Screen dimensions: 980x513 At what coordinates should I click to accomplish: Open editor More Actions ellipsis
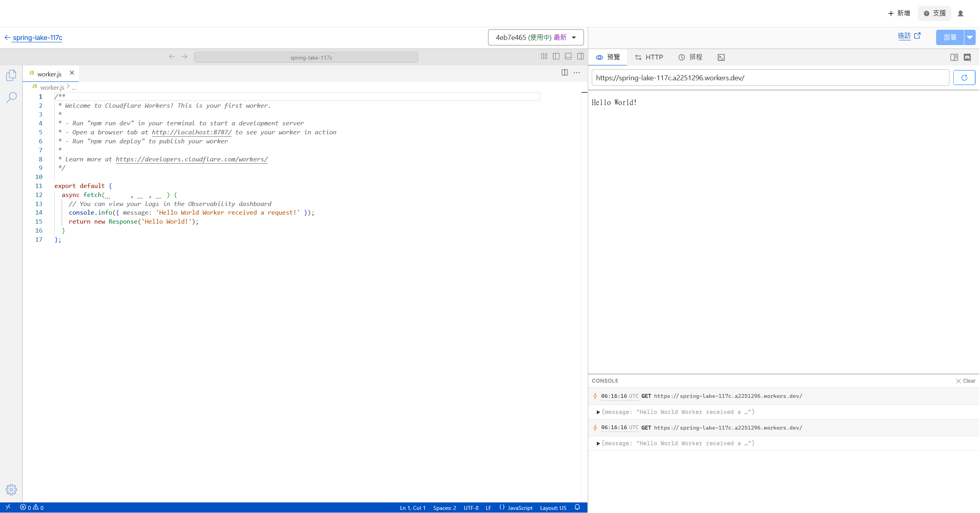point(577,72)
